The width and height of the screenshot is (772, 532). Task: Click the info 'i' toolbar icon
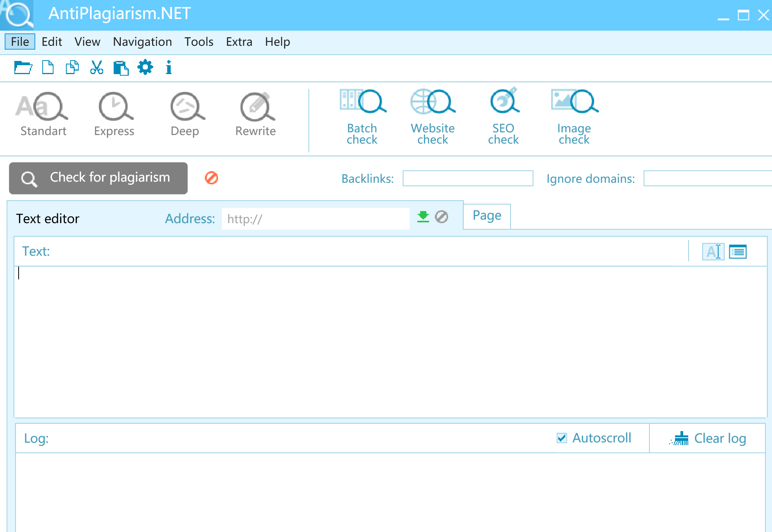[x=168, y=68]
